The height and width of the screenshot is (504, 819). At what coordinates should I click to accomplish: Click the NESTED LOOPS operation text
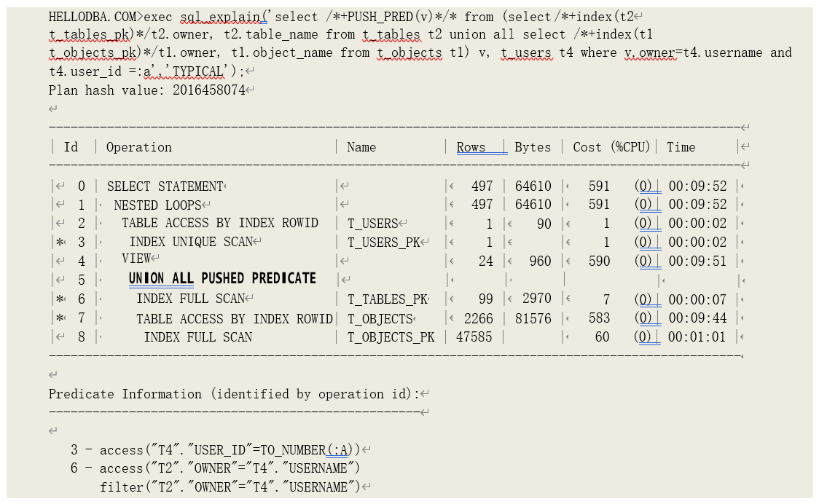point(157,205)
